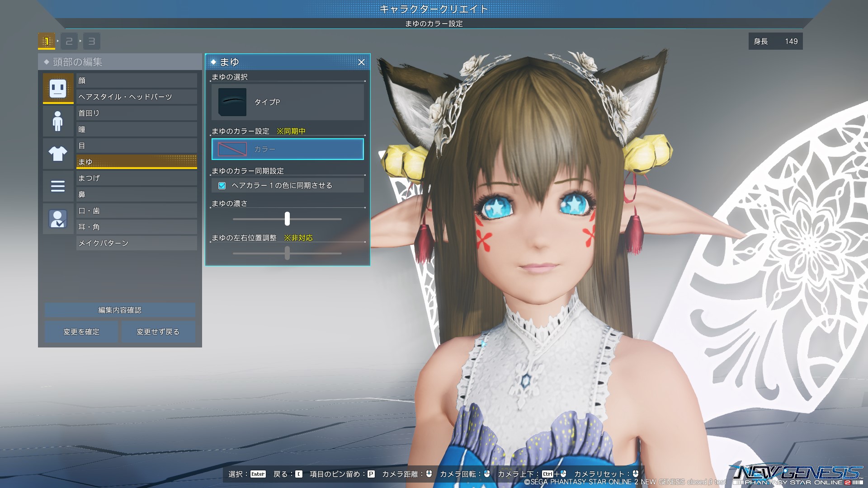Select the 瞳 entry in the list
Viewport: 868px width, 488px height.
[x=137, y=129]
